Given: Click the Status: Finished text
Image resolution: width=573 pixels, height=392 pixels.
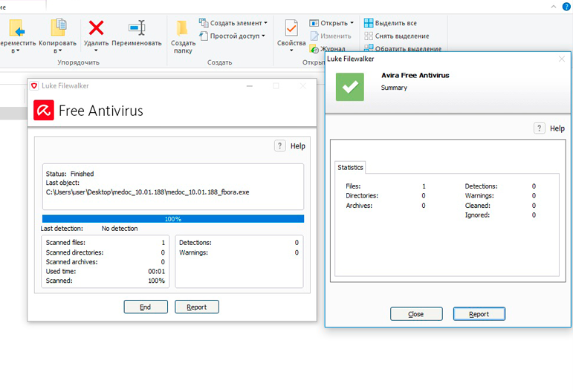Looking at the screenshot, I should click(70, 174).
